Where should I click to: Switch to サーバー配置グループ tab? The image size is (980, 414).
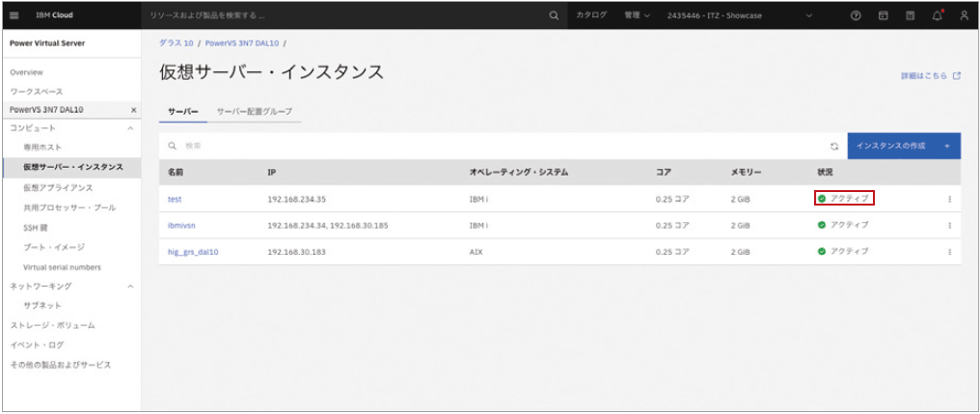tap(254, 112)
